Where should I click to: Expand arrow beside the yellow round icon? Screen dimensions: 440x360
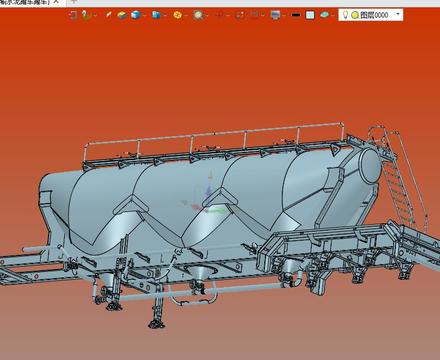point(186,15)
